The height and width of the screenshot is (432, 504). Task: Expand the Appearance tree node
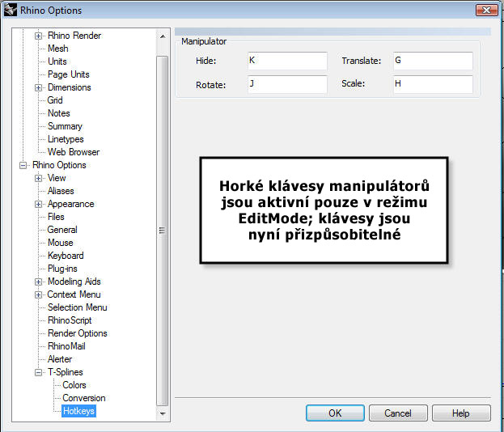pos(38,204)
